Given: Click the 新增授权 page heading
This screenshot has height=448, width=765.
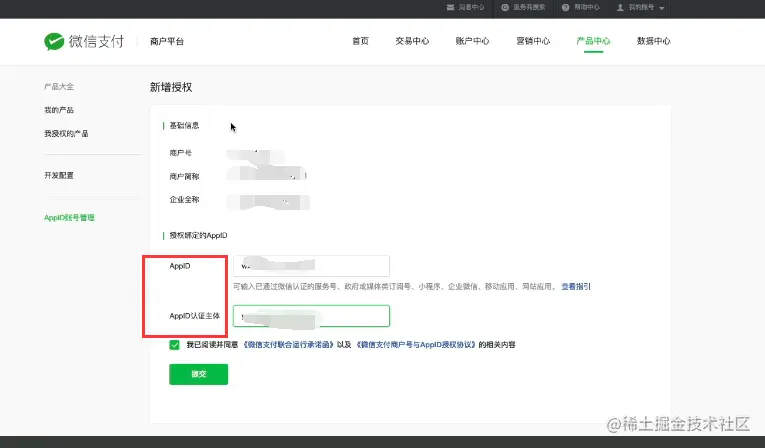Looking at the screenshot, I should tap(171, 87).
